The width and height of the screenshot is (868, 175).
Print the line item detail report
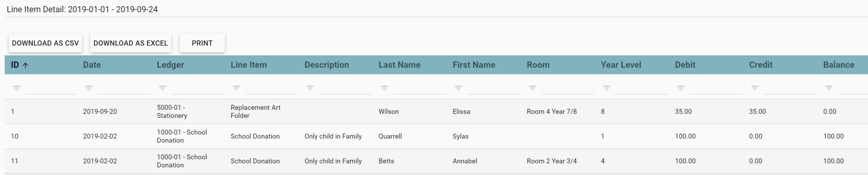pyautogui.click(x=202, y=43)
